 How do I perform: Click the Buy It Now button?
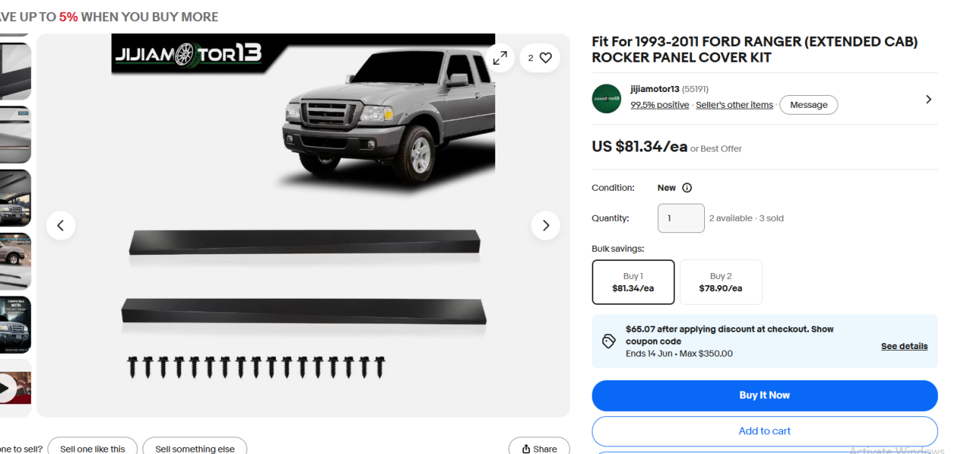[764, 395]
